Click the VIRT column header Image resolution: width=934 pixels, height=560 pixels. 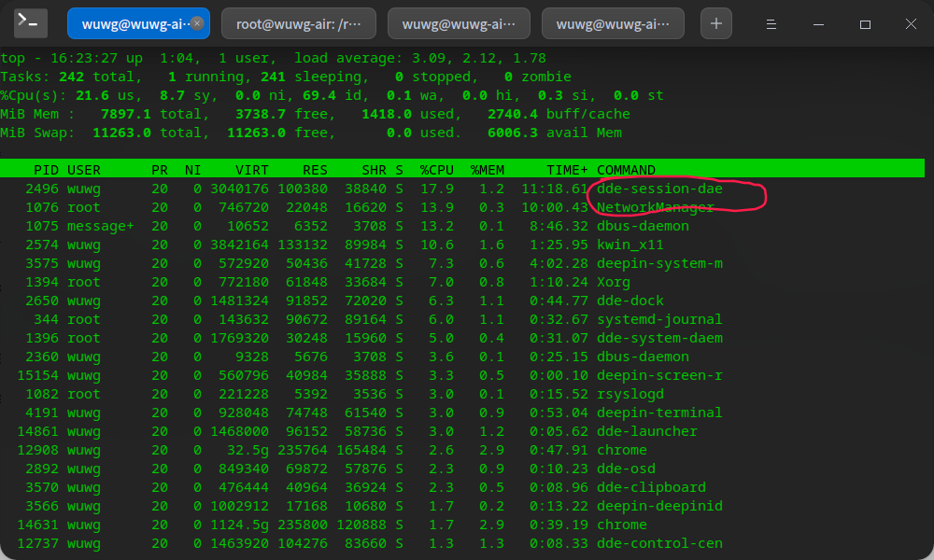pos(251,170)
